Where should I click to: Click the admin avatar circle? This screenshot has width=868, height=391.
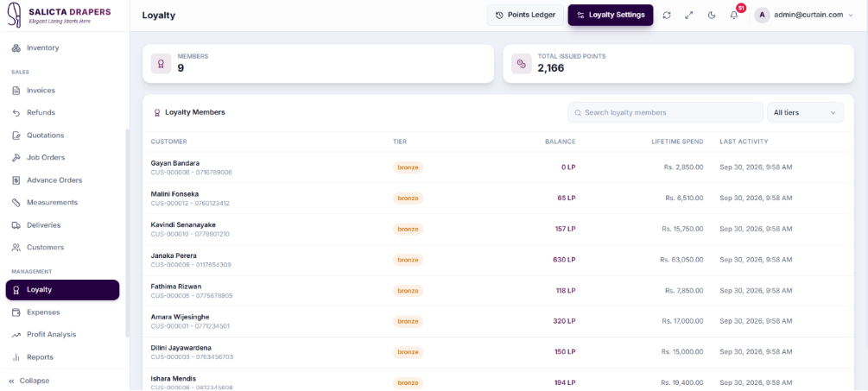[x=763, y=15]
